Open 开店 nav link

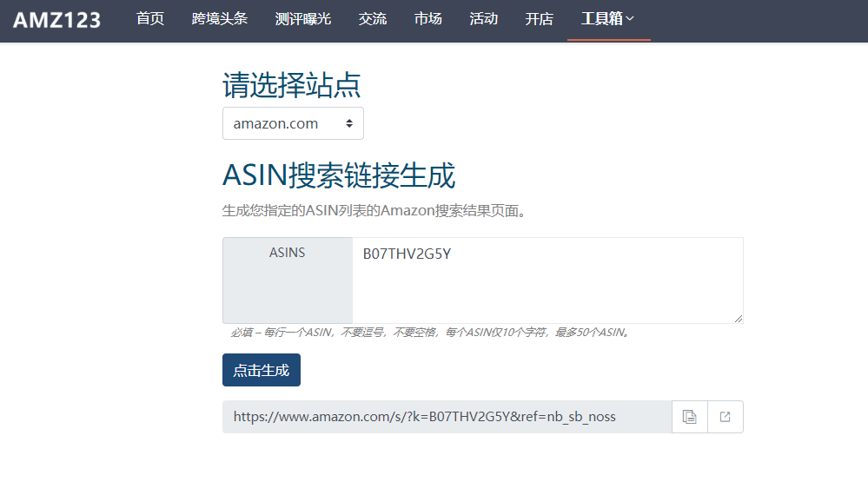click(x=540, y=19)
